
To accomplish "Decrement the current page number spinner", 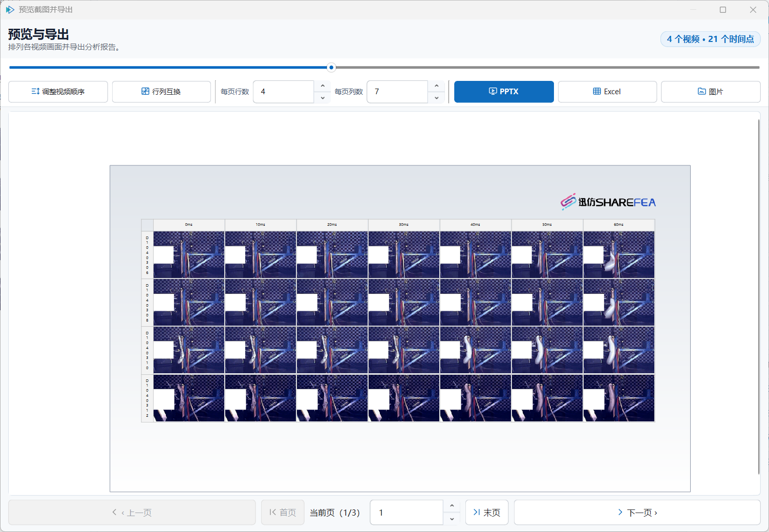I will (452, 519).
